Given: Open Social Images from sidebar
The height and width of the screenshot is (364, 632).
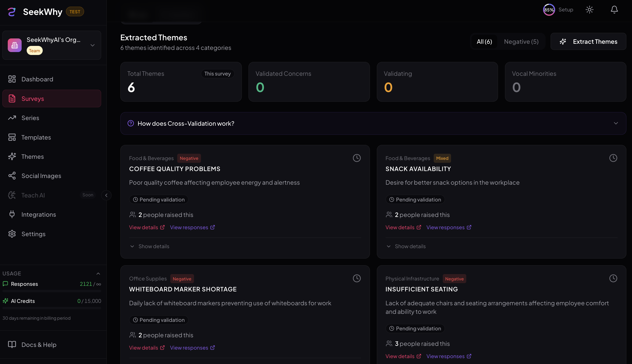Looking at the screenshot, I should 41,176.
